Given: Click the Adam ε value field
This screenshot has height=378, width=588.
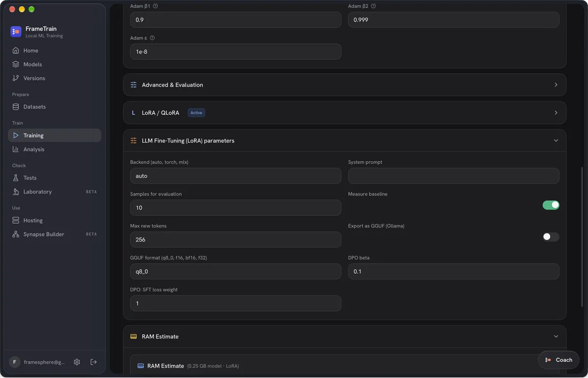Looking at the screenshot, I should pyautogui.click(x=236, y=51).
